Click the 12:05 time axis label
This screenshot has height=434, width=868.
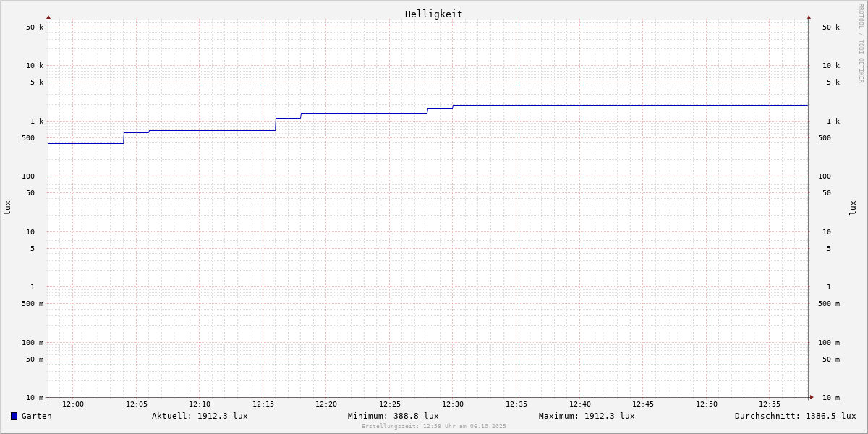point(137,404)
